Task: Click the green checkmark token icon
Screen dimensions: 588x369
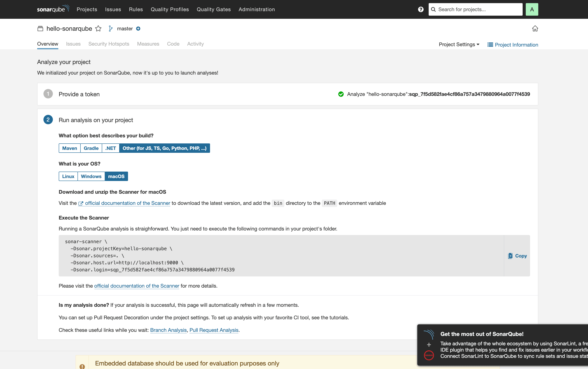Action: (x=341, y=94)
